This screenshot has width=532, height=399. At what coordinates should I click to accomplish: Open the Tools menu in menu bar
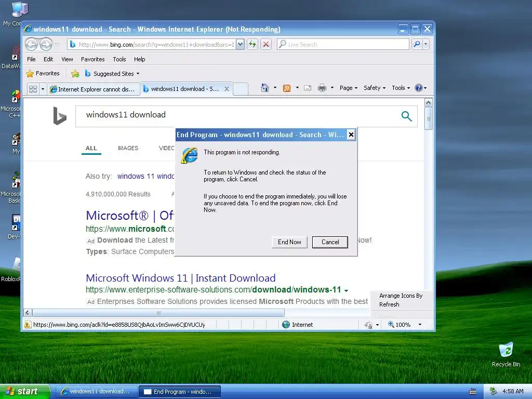pos(119,59)
